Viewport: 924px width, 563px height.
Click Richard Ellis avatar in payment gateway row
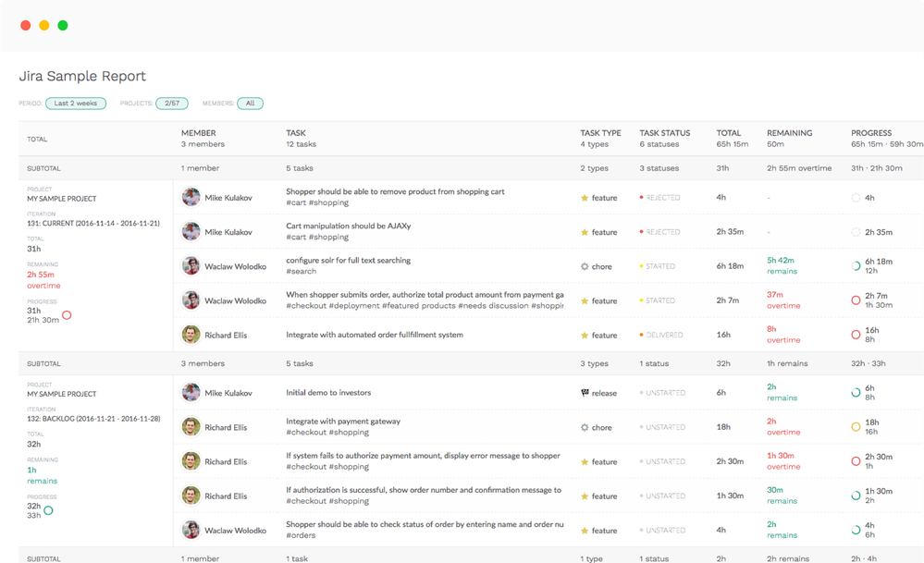(191, 427)
